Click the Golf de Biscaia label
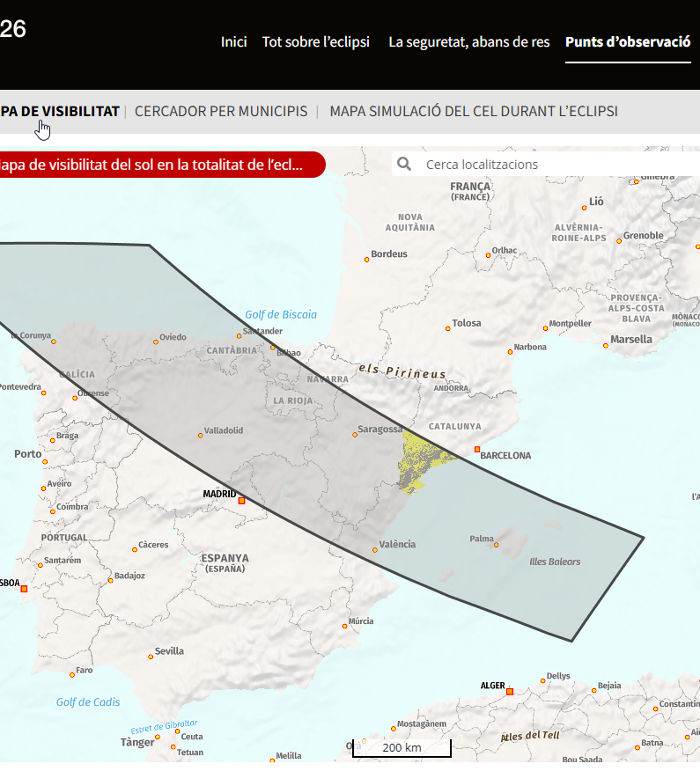This screenshot has width=700, height=771. [281, 315]
